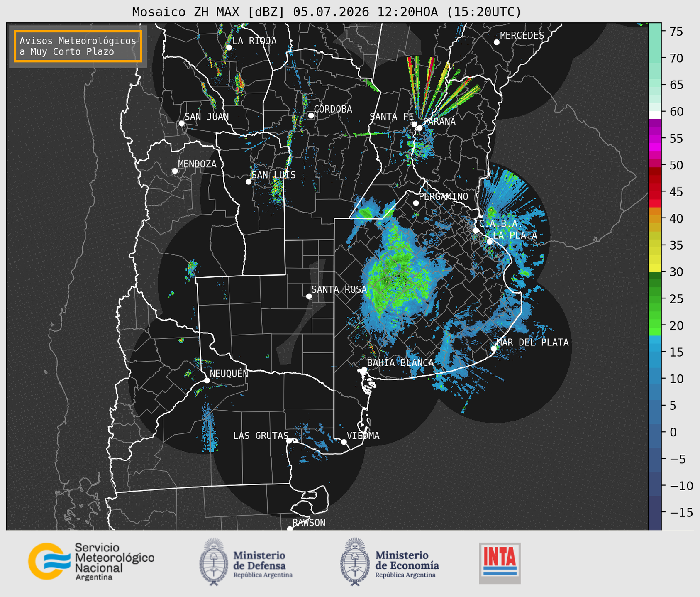Click the Viedma city marker dot

click(344, 442)
